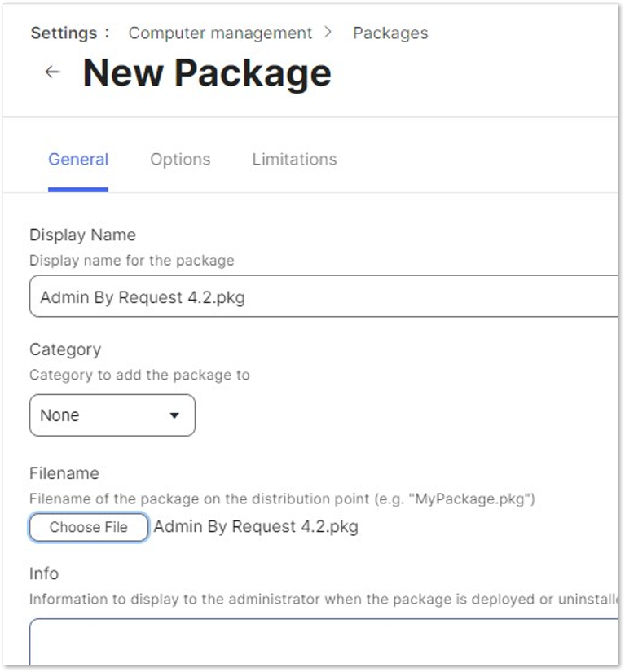Click the Filename field label
Viewport: 625px width, 672px height.
tap(64, 473)
